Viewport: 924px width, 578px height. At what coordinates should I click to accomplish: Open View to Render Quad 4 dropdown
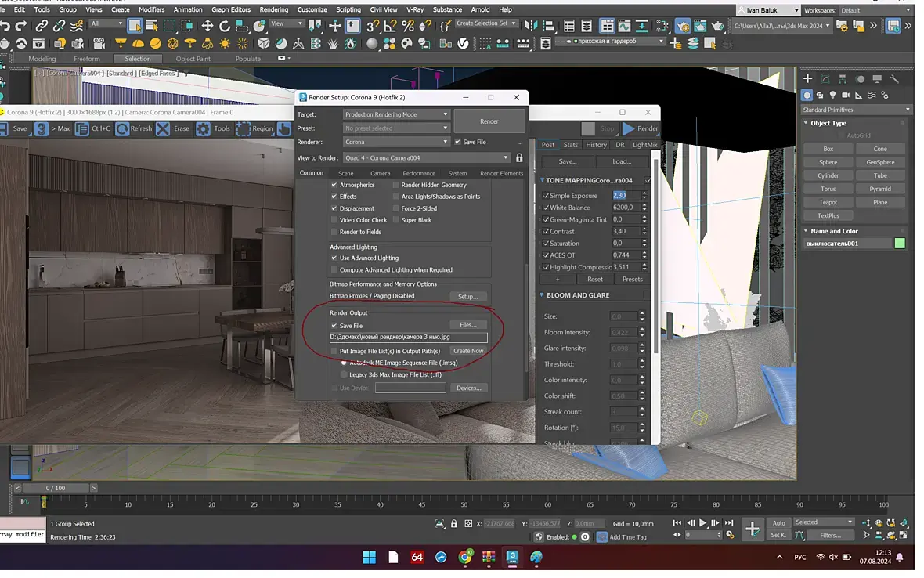(x=428, y=158)
